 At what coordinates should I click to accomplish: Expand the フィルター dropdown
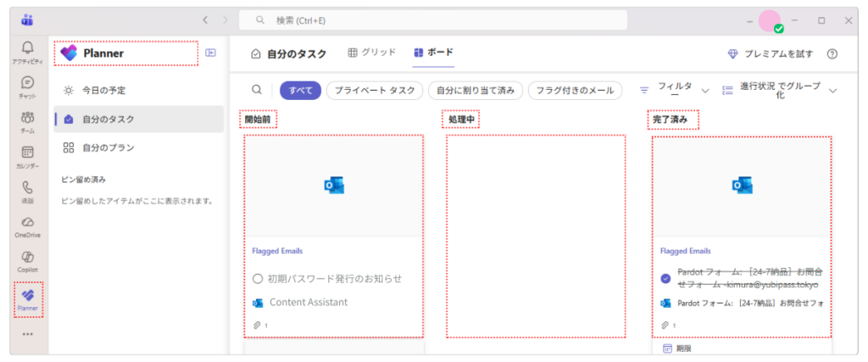(674, 91)
